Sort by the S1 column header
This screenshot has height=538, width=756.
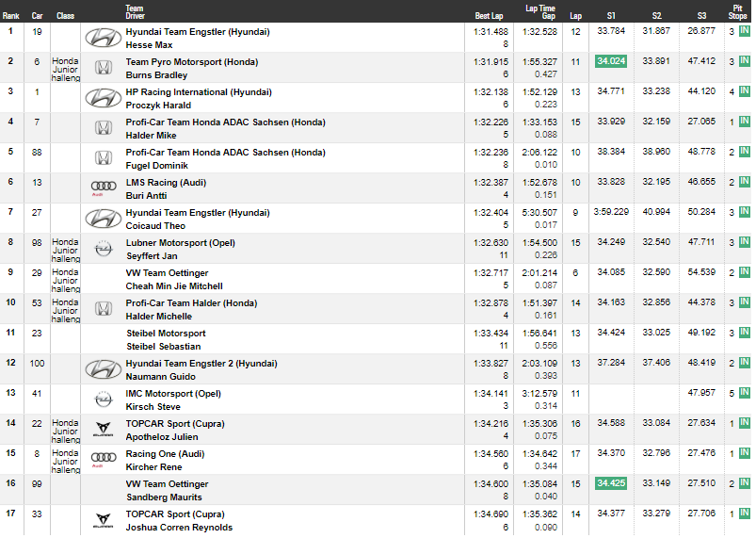(611, 16)
